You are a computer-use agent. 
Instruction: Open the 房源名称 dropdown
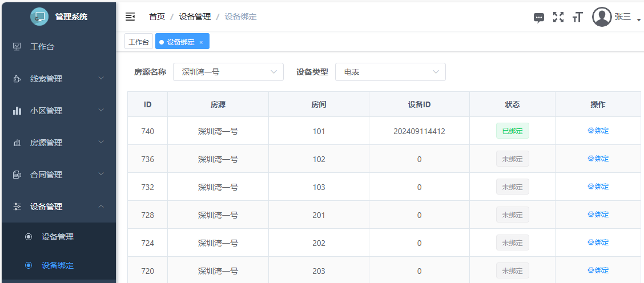(228, 72)
